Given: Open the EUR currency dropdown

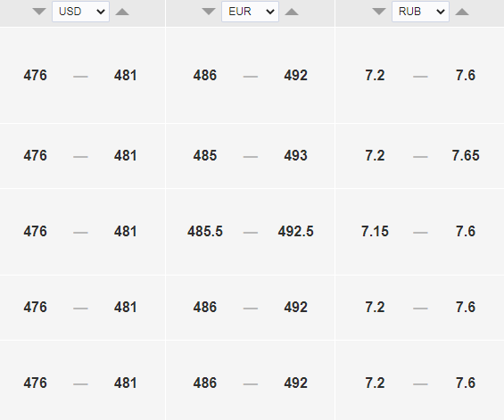Looking at the screenshot, I should point(250,12).
